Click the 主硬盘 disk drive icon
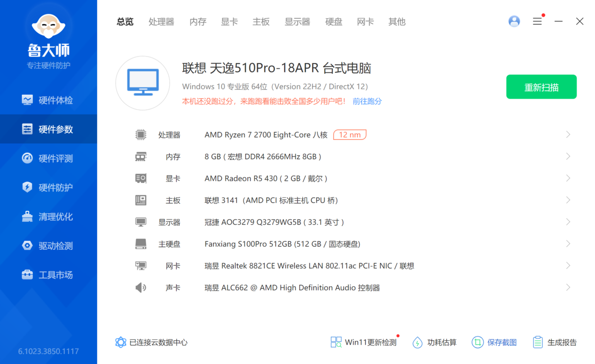The width and height of the screenshot is (595, 364). click(141, 244)
